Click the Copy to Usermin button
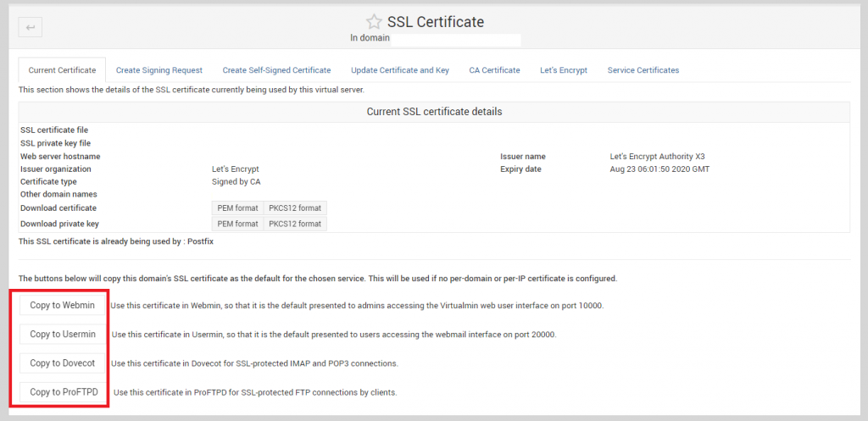This screenshot has height=421, width=868. 63,334
